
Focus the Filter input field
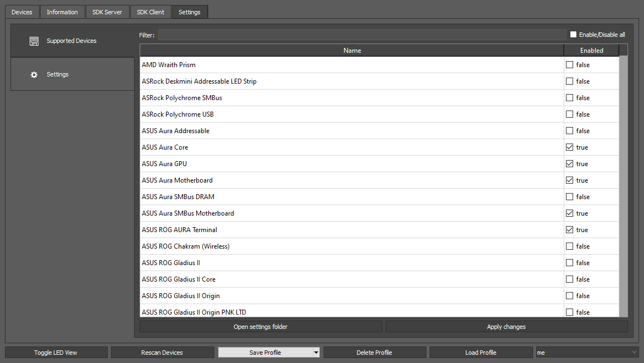pos(362,35)
